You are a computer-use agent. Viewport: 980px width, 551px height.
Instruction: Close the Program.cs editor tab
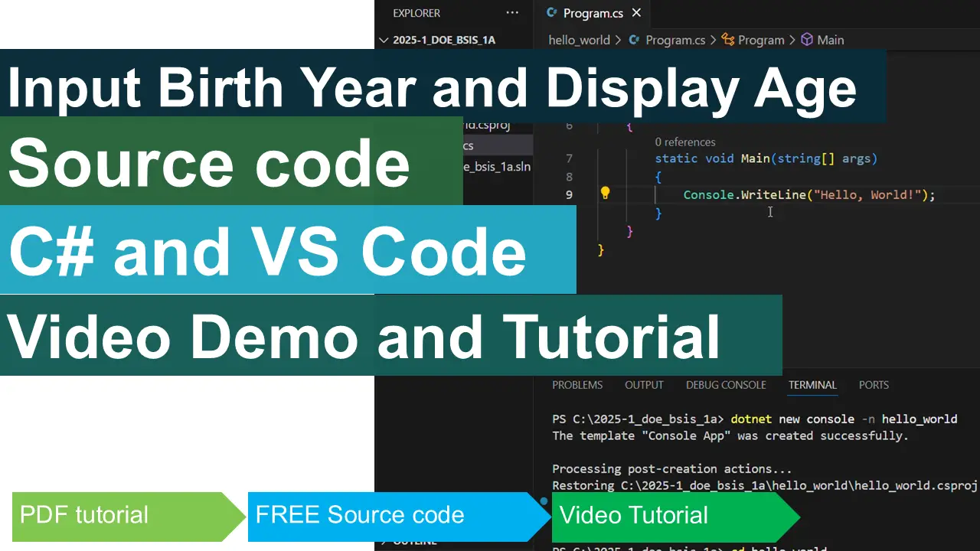coord(636,13)
